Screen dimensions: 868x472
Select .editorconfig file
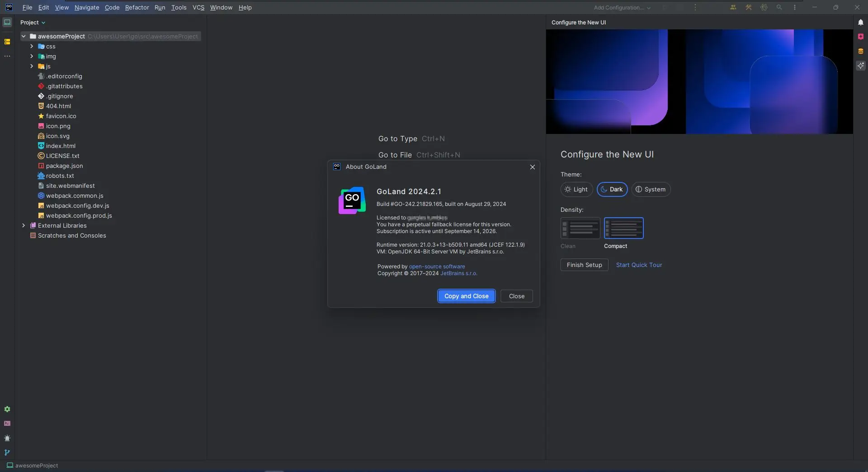pyautogui.click(x=60, y=76)
